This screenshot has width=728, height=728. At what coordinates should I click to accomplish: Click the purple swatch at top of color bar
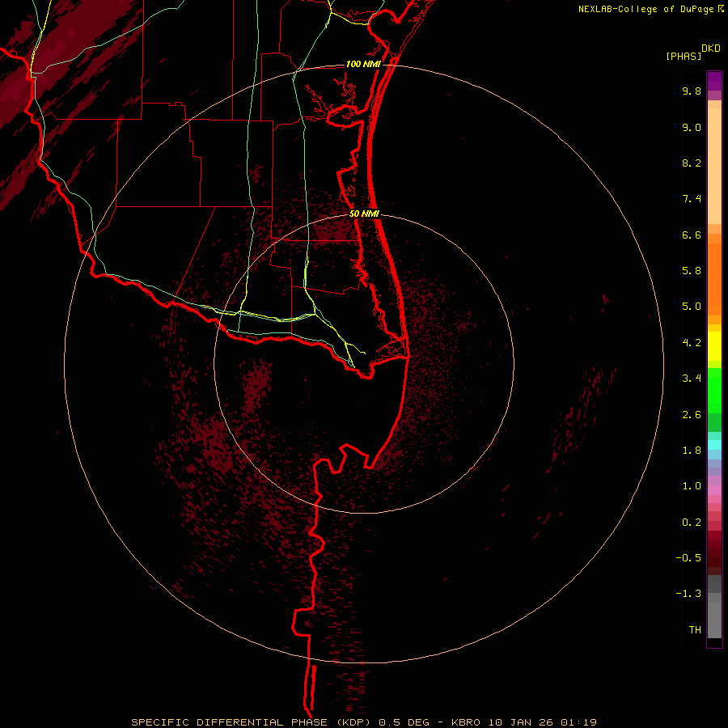(x=714, y=81)
